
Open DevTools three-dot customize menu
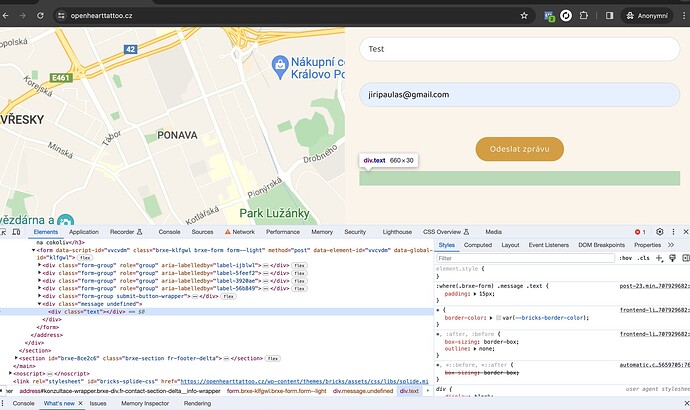point(673,232)
